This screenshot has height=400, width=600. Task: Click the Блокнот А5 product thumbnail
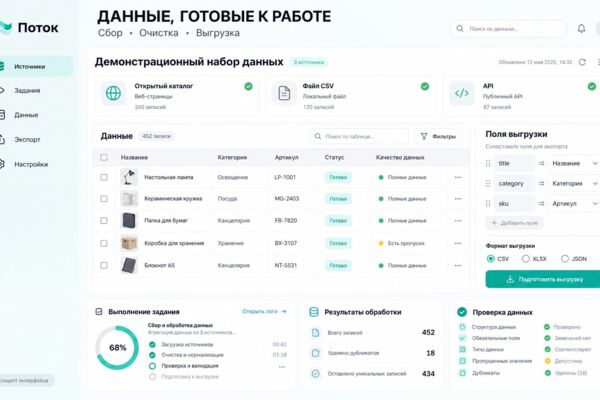click(129, 265)
